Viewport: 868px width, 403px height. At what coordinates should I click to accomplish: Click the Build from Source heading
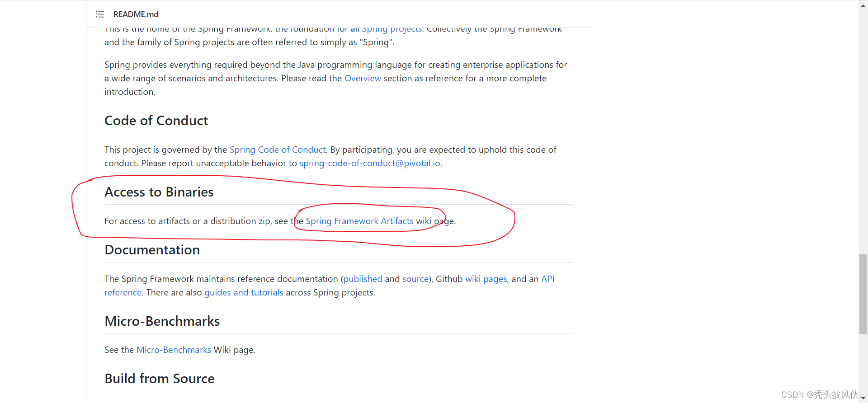(160, 379)
